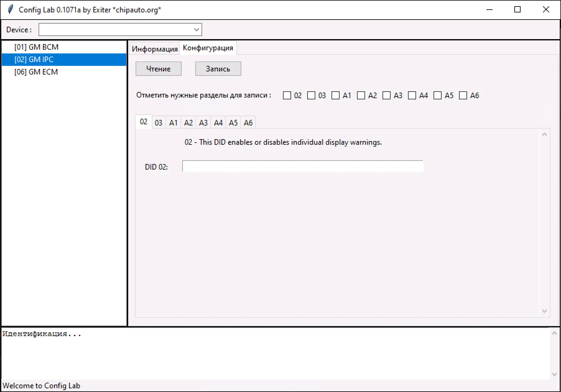Toggle the A3 section checkbox
Screen dimensions: 561x392
pos(387,95)
